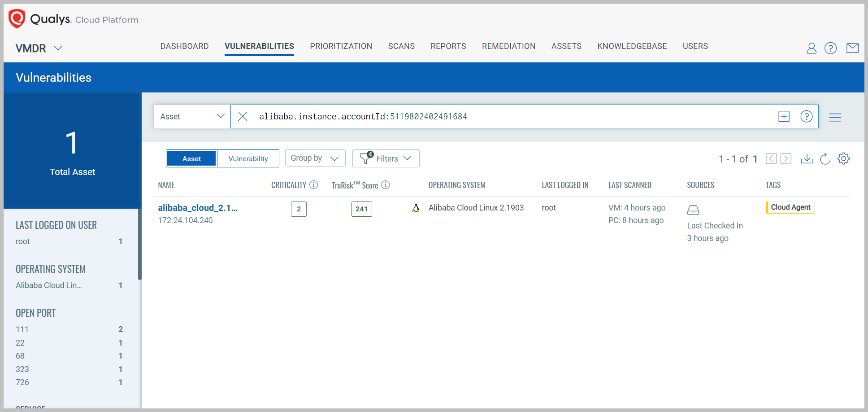868x412 pixels.
Task: Go to Prioritization tab
Action: [341, 46]
